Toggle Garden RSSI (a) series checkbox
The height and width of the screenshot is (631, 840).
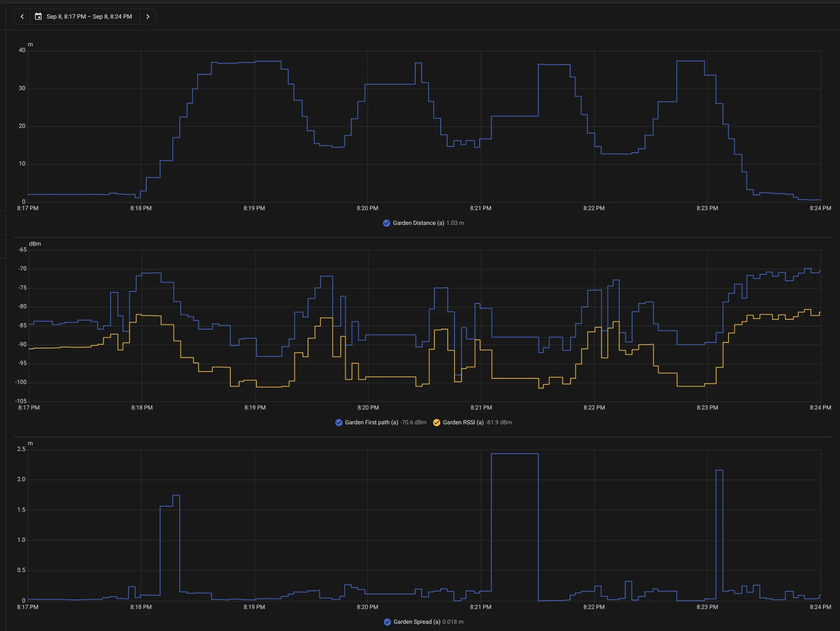tap(437, 422)
